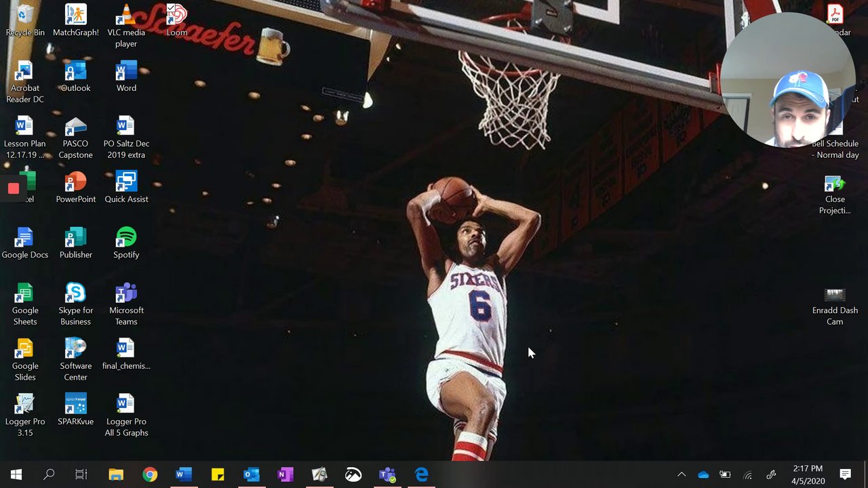Image resolution: width=868 pixels, height=488 pixels.
Task: Open Windows Ink Workspace pen icon
Action: point(771,474)
